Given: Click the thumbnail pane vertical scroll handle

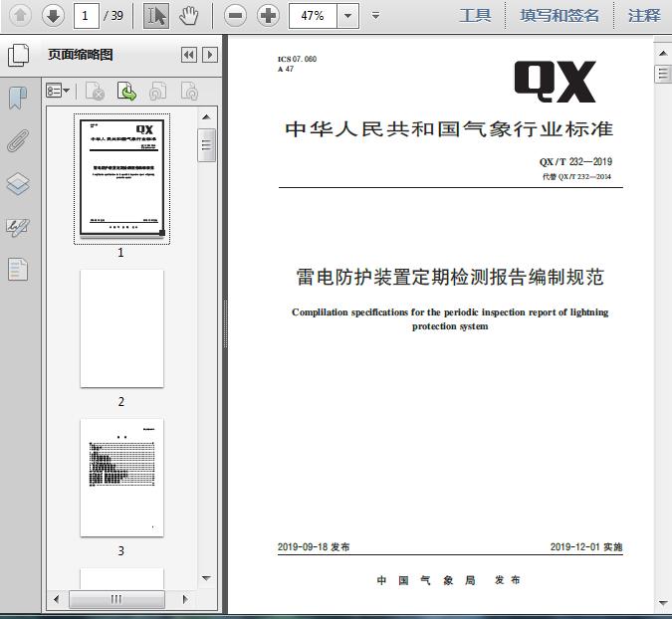Looking at the screenshot, I should point(206,145).
